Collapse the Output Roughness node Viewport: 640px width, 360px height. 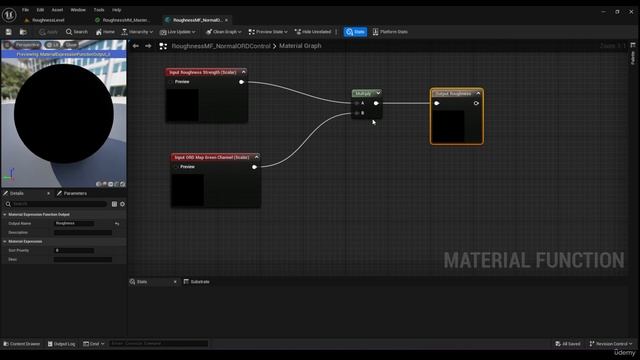(478, 93)
